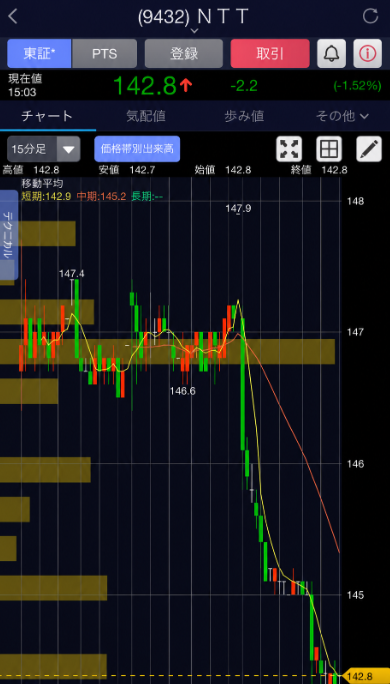Image resolution: width=390 pixels, height=684 pixels.
Task: Tap the 145 price axis label
Action: tap(355, 595)
